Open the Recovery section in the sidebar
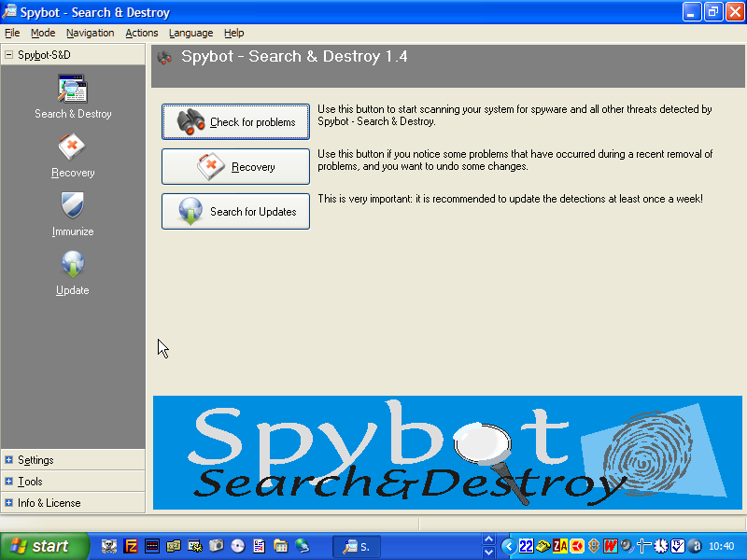Screen dimensions: 747x560 click(73, 156)
